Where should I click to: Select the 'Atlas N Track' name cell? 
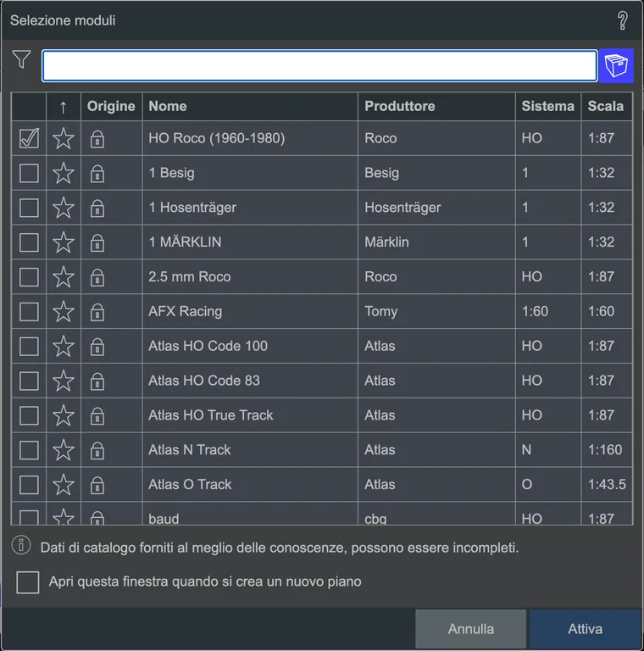[x=250, y=450]
